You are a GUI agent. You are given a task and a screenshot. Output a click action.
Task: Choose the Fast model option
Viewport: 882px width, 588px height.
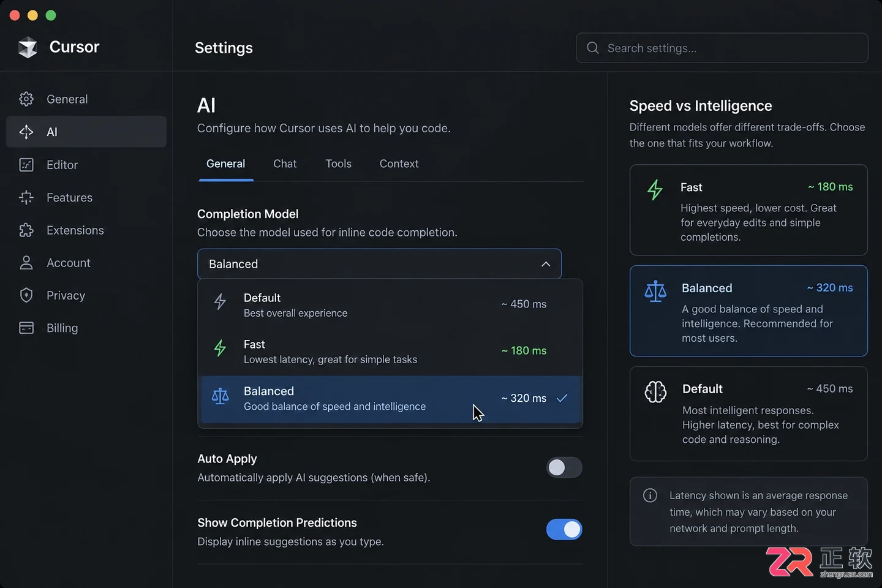click(x=390, y=352)
